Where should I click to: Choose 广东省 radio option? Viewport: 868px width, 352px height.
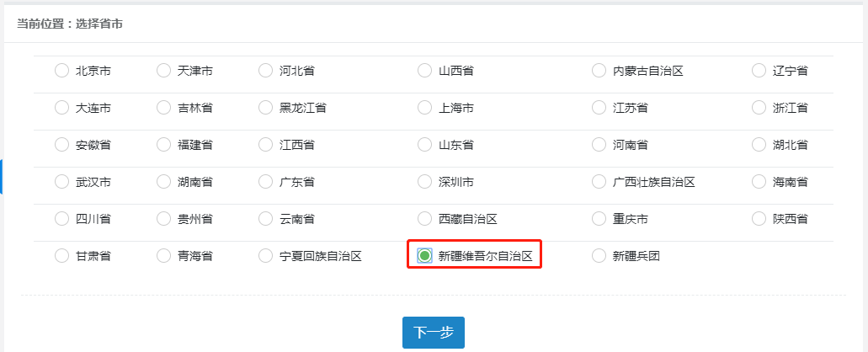point(266,182)
